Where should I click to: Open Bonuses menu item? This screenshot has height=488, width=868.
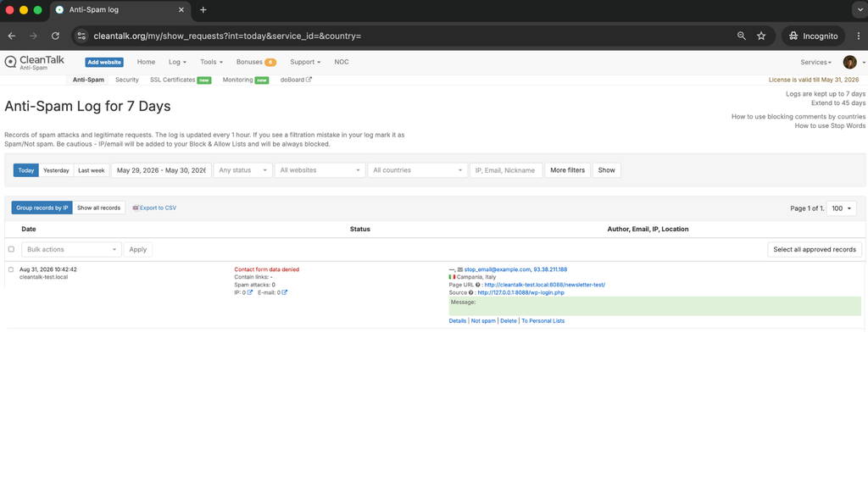pos(250,62)
